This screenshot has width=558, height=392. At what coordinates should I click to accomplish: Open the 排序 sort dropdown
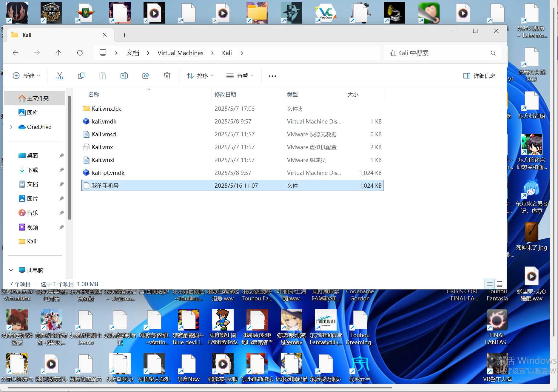click(200, 76)
